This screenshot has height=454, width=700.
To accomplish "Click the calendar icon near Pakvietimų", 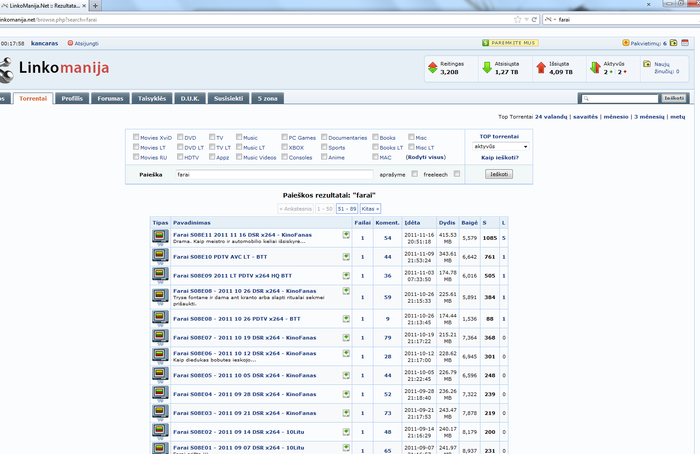I will (x=685, y=43).
